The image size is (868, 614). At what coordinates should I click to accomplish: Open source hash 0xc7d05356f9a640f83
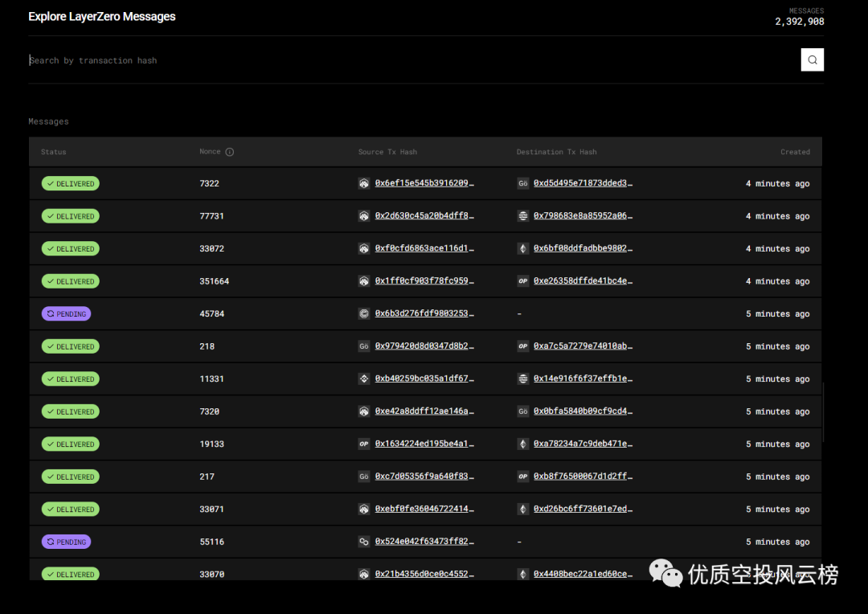click(x=424, y=476)
